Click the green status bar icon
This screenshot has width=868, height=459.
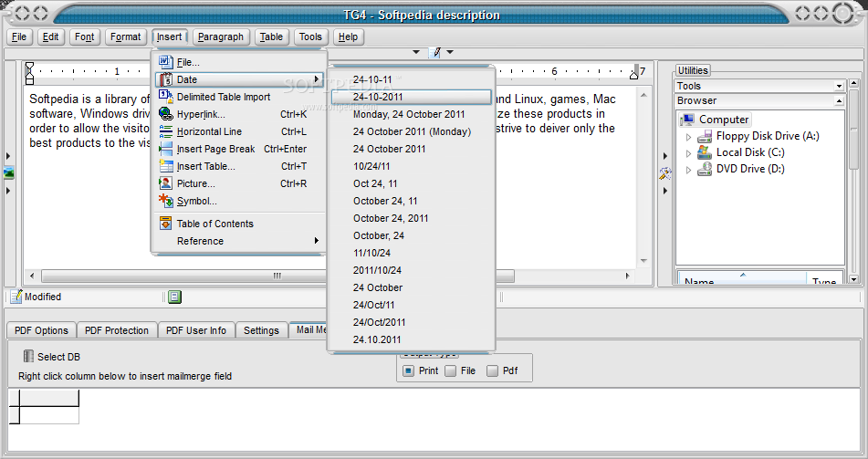coord(174,297)
